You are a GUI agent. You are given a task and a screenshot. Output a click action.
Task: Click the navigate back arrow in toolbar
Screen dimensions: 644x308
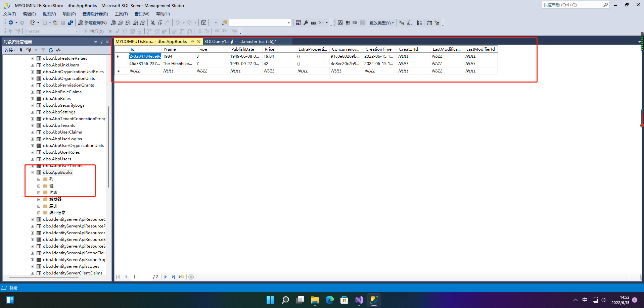[11, 23]
